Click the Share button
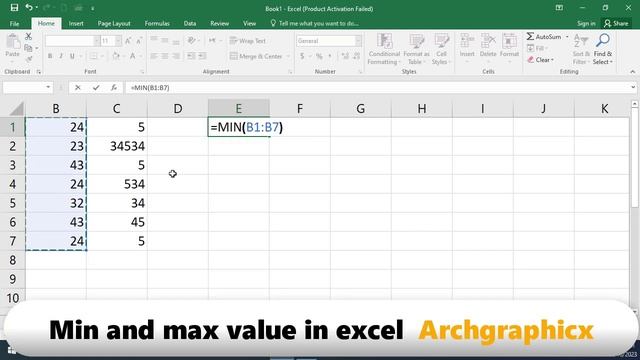Screen dimensions: 640x360 [x=616, y=23]
